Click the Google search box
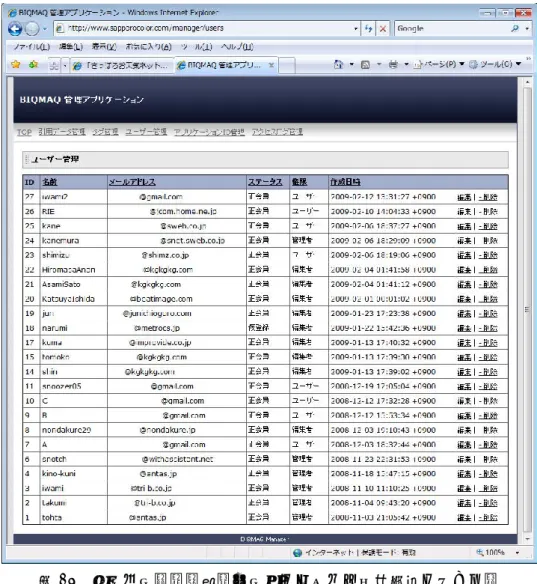Viewport: 537px width, 584px height. tap(451, 28)
